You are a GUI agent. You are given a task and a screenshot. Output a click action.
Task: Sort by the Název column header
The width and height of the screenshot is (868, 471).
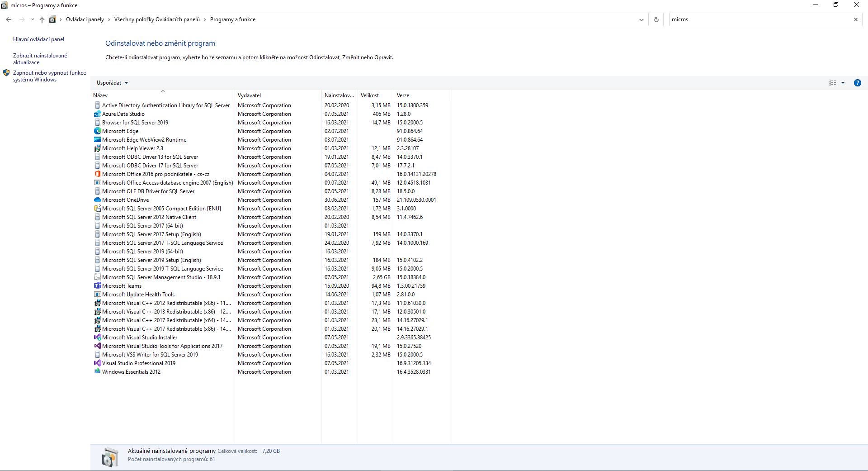click(x=163, y=95)
